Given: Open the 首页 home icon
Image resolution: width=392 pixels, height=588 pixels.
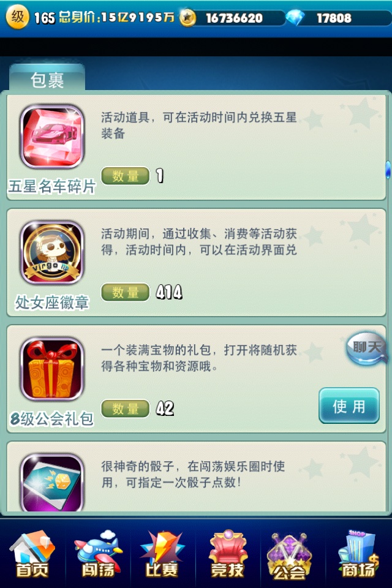Looking at the screenshot, I should click(32, 554).
